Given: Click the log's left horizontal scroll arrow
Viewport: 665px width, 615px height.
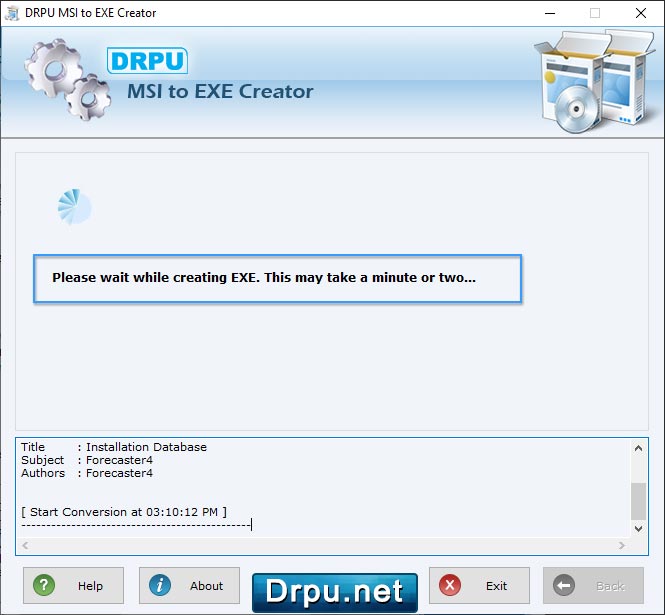Looking at the screenshot, I should tap(25, 545).
